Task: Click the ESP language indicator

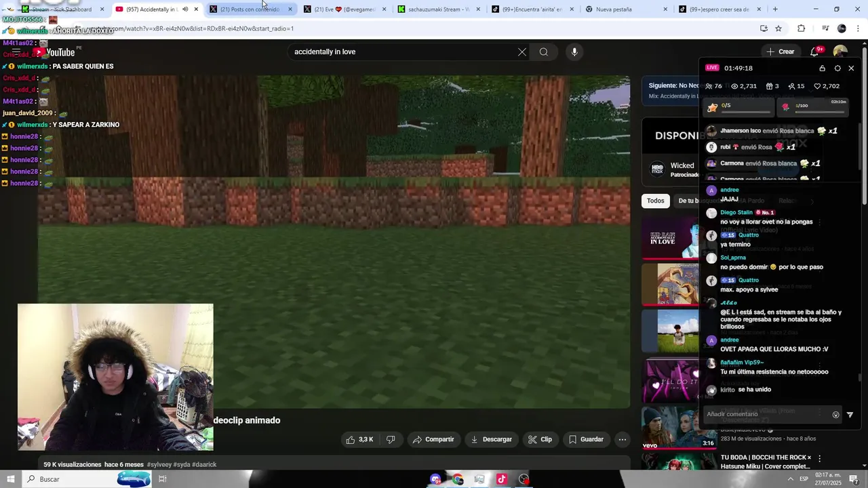Action: (804, 479)
